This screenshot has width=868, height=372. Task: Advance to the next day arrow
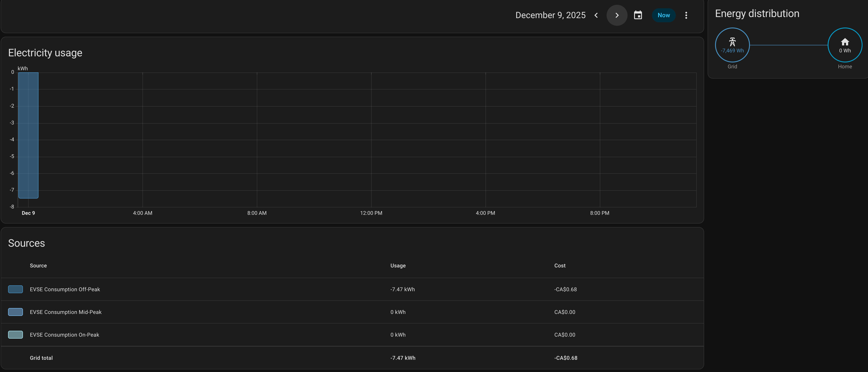pos(617,15)
